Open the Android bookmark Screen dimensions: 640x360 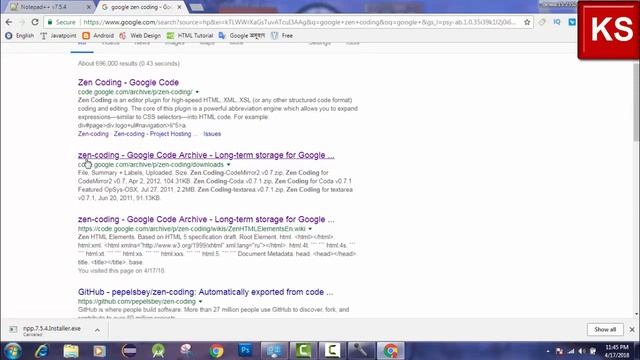tap(98, 36)
